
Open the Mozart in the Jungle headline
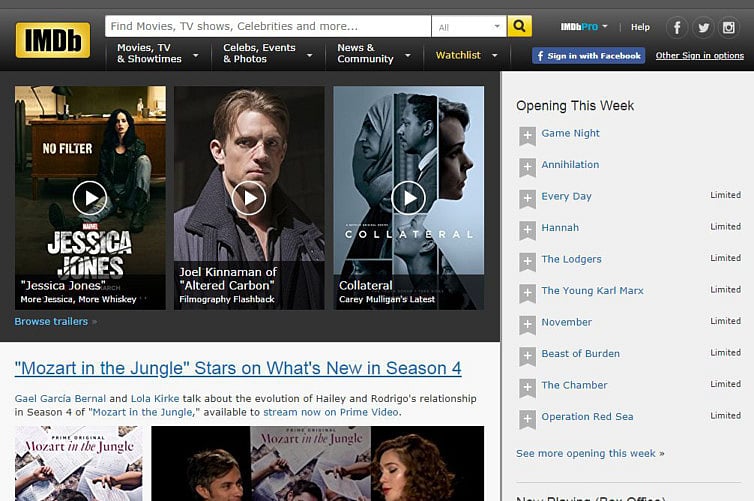point(238,368)
